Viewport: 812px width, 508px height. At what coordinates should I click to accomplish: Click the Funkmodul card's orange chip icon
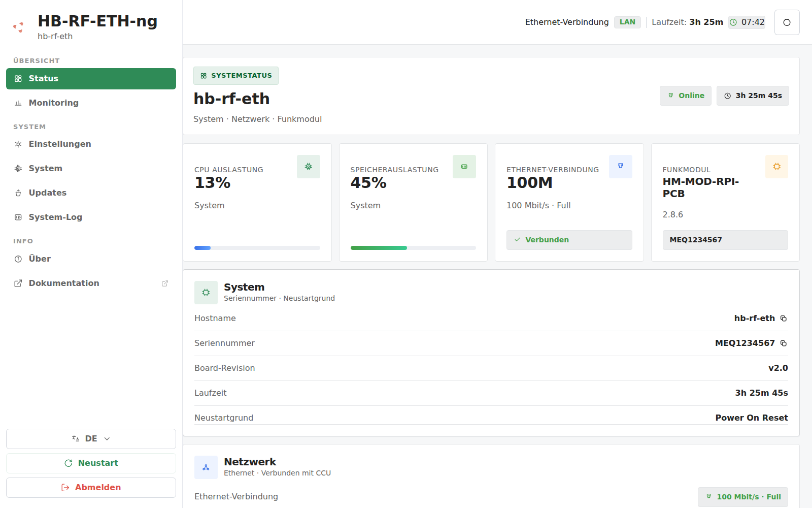(x=776, y=167)
